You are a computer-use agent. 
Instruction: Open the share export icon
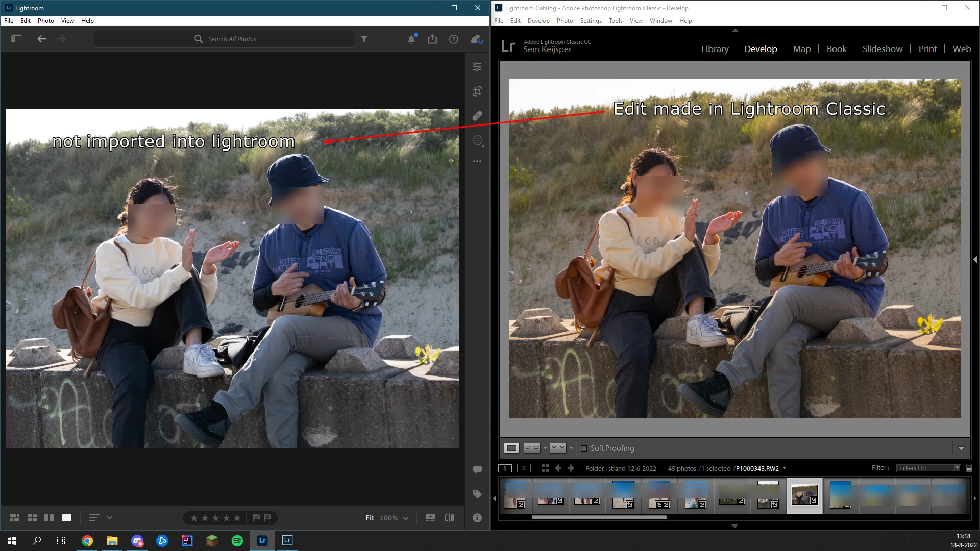pyautogui.click(x=432, y=39)
